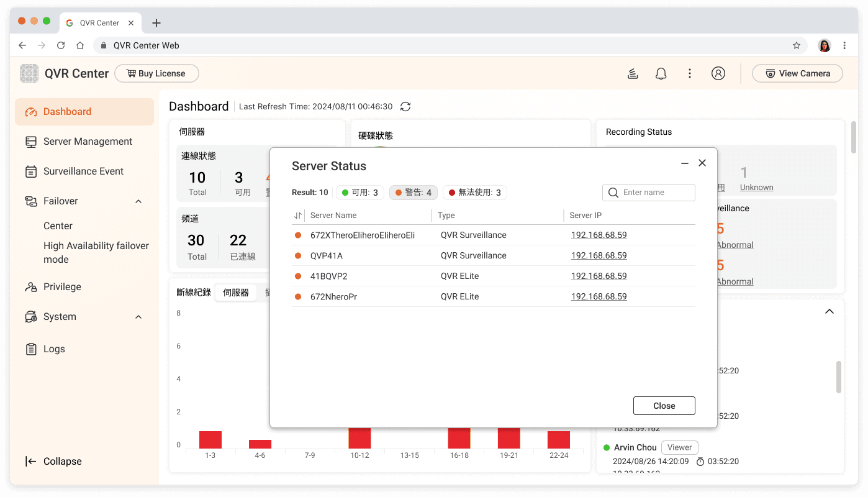The height and width of the screenshot is (497, 868).
Task: Filter servers by 無法使用: 3
Action: (x=475, y=193)
